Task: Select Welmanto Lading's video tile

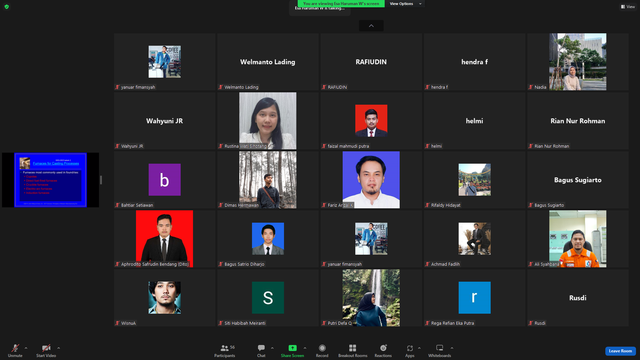Action: click(x=268, y=62)
